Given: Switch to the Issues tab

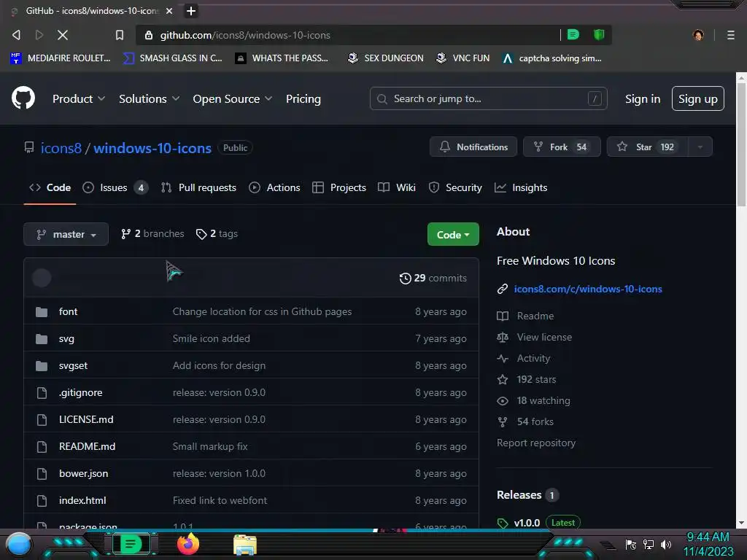Looking at the screenshot, I should coord(115,187).
